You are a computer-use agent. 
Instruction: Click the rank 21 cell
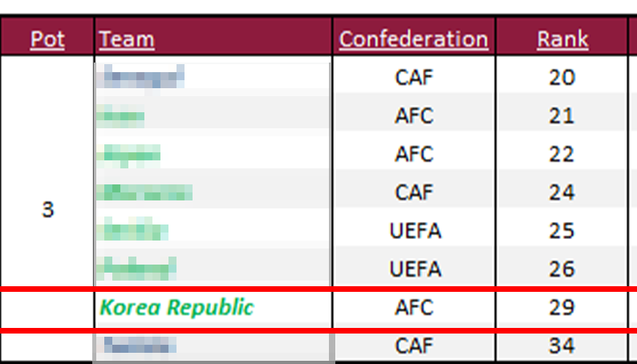click(x=562, y=115)
